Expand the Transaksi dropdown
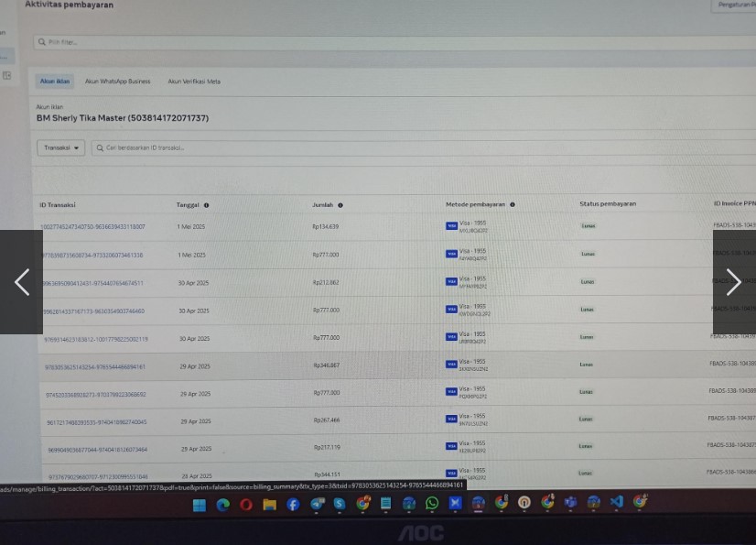Screen dimensions: 756x545 pyautogui.click(x=61, y=147)
